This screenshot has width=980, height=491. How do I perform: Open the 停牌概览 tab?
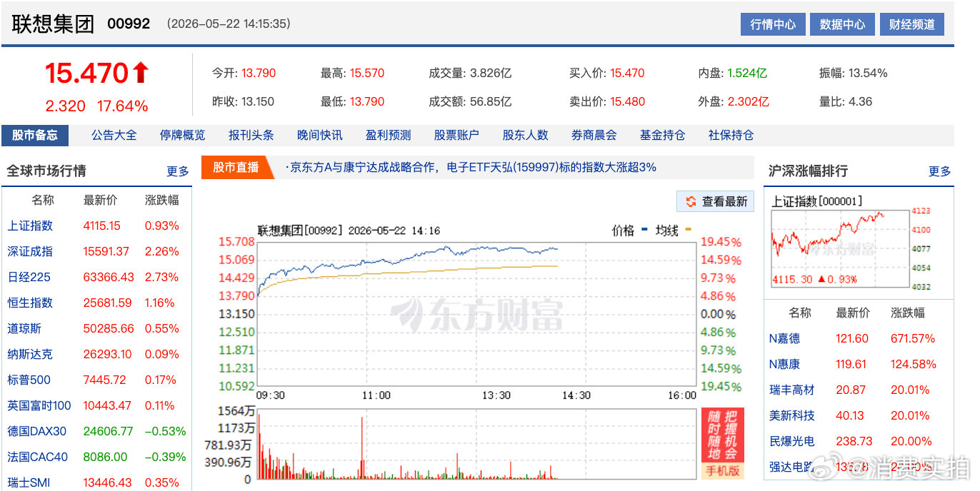coord(182,135)
